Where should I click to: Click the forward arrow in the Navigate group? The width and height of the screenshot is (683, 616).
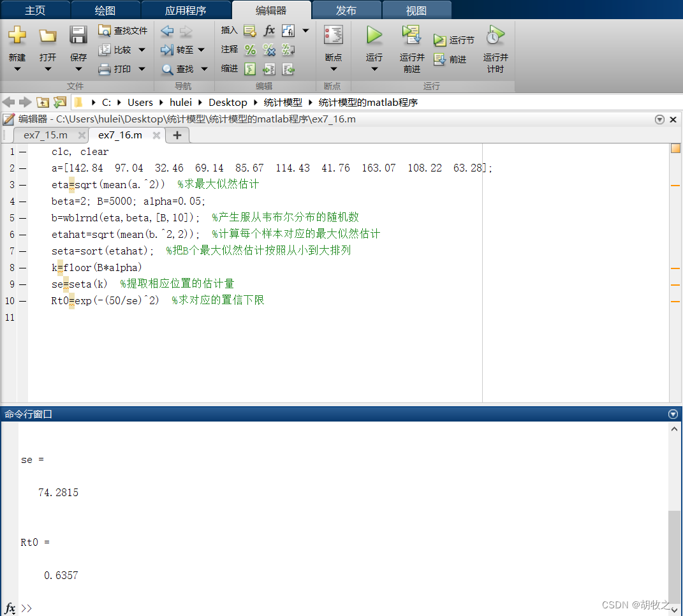point(186,31)
